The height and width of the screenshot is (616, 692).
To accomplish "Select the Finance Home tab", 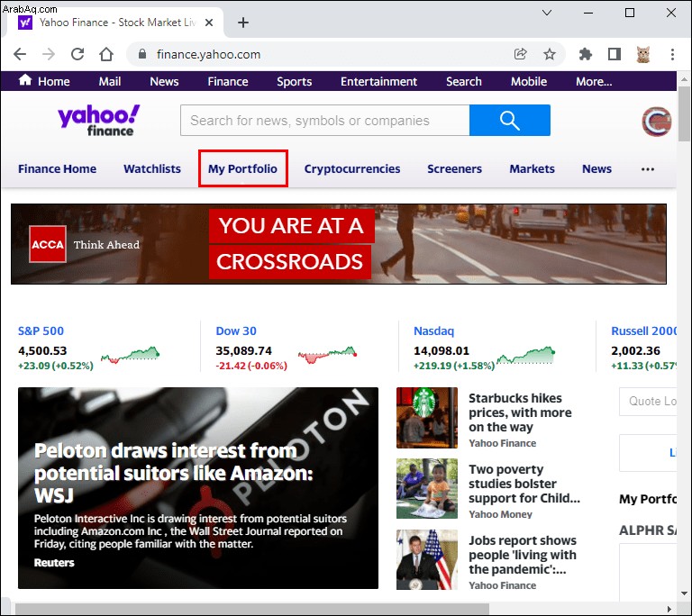I will pos(57,169).
